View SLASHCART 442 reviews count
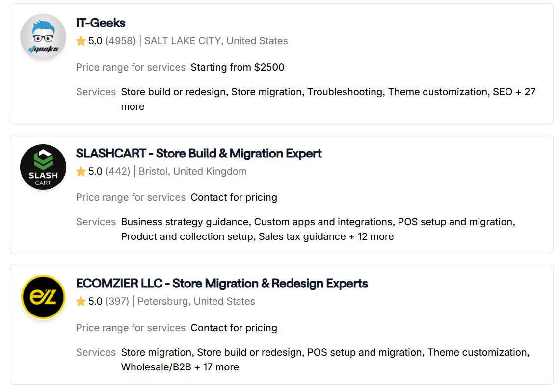 [x=118, y=171]
